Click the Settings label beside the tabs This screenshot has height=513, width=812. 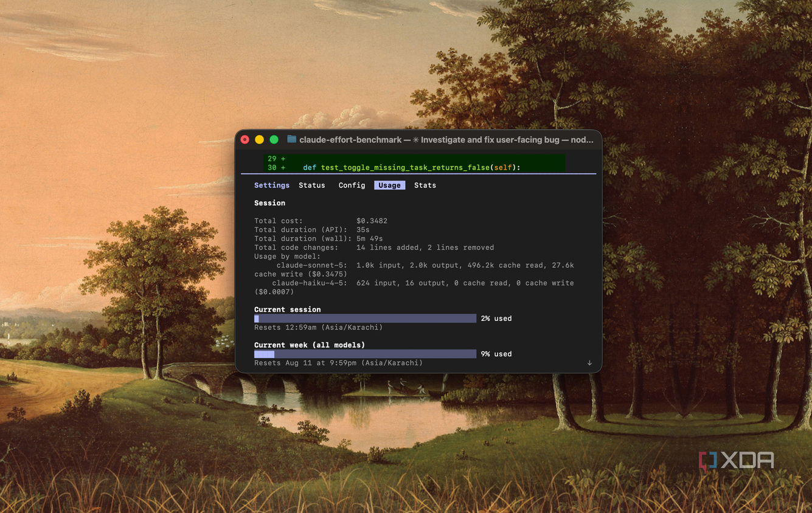tap(272, 185)
